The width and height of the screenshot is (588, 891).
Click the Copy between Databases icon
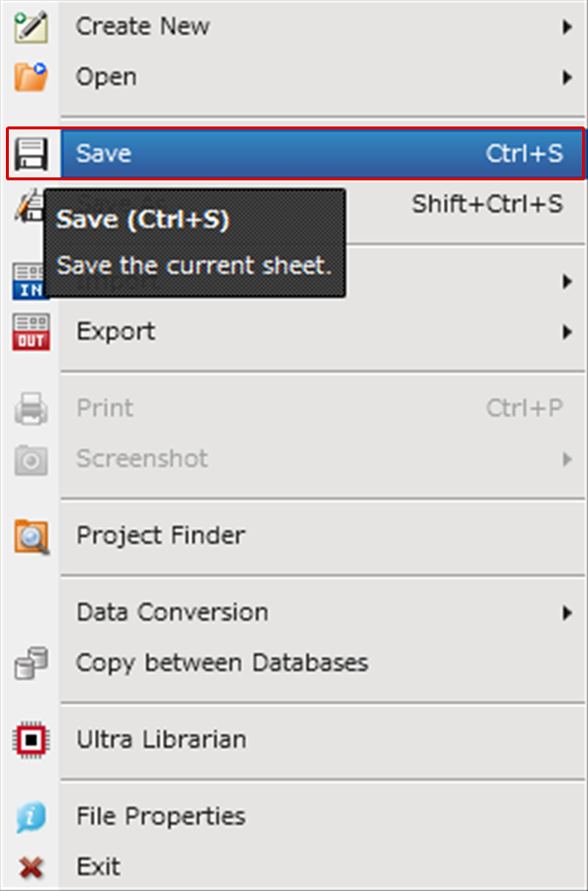click(30, 664)
